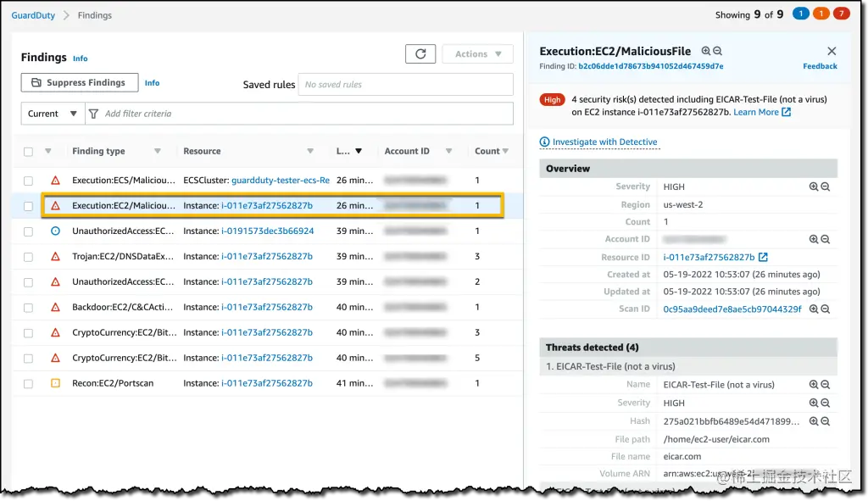Image resolution: width=868 pixels, height=501 pixels.
Task: Check the CryptoCurrency row with count 5
Action: pyautogui.click(x=28, y=359)
